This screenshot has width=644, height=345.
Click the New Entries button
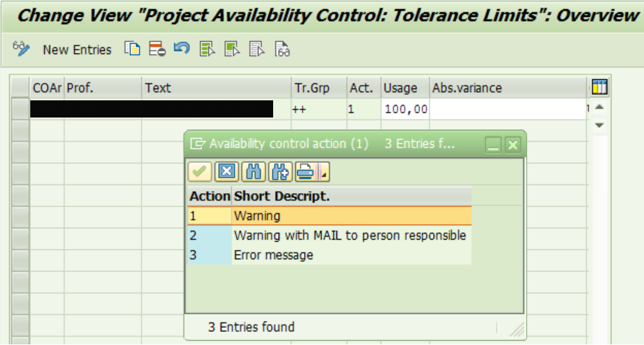click(77, 49)
